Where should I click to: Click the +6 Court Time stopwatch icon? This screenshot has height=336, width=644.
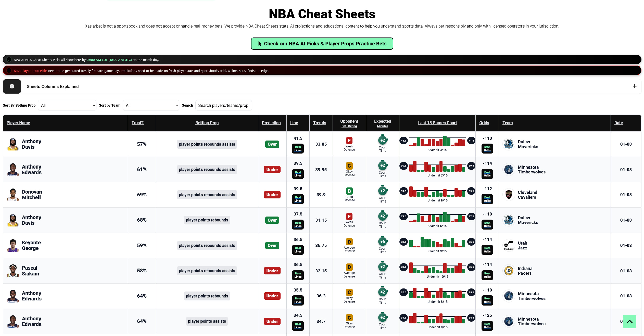tap(382, 241)
